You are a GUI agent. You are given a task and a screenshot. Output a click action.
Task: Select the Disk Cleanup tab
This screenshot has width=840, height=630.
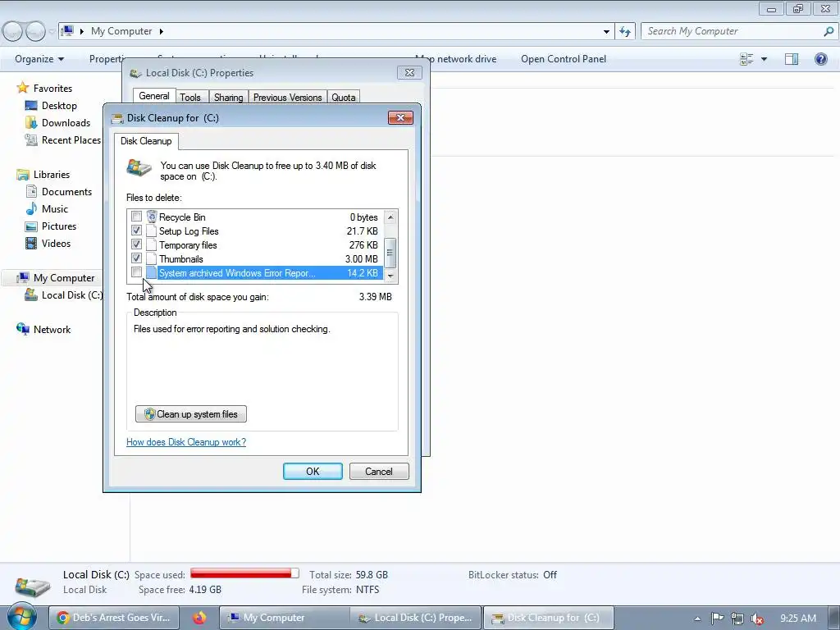click(146, 141)
